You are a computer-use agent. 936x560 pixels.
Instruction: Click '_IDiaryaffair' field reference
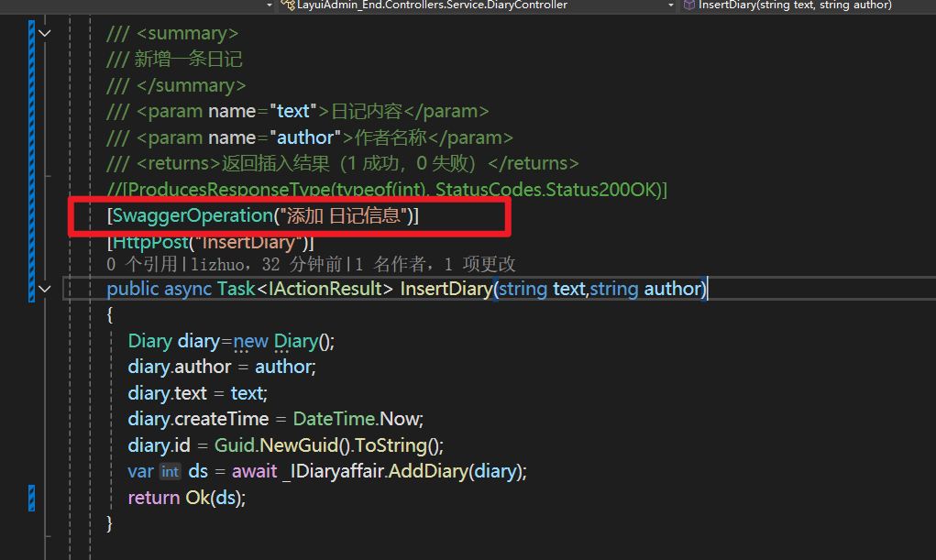333,472
